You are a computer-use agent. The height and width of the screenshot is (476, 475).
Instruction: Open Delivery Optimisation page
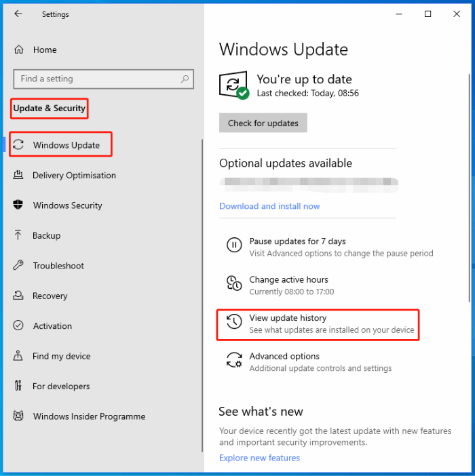(x=74, y=175)
